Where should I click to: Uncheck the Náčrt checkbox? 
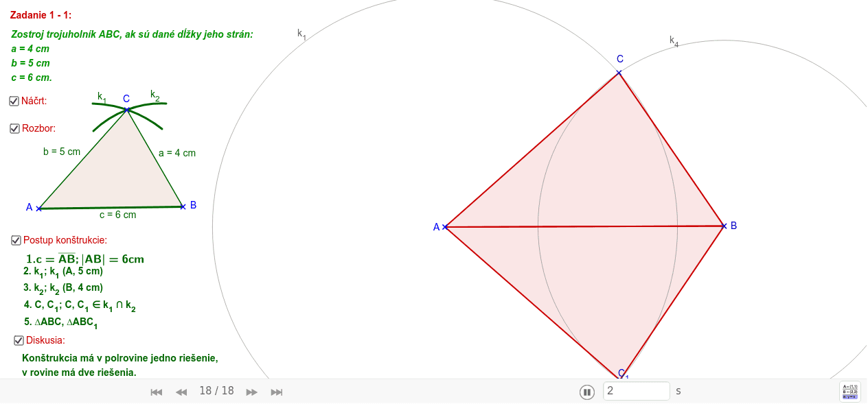[14, 101]
